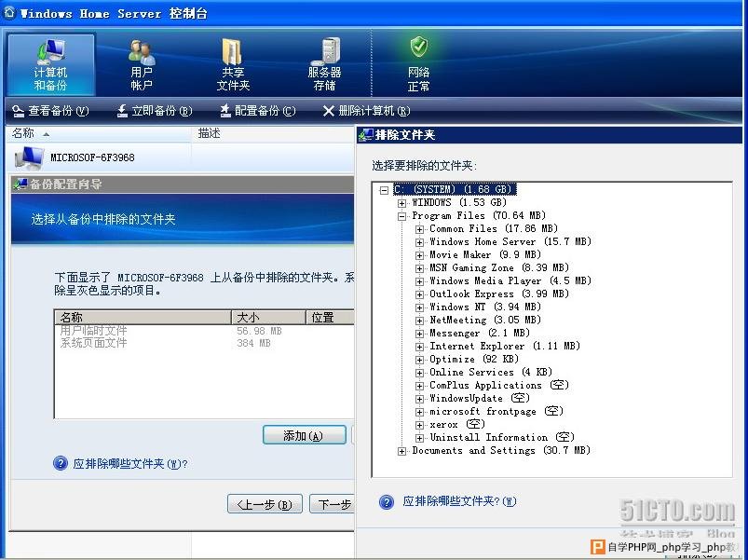Open 应排除哪些文件夹(W)? link in wizard
This screenshot has height=560, width=748.
coord(130,463)
